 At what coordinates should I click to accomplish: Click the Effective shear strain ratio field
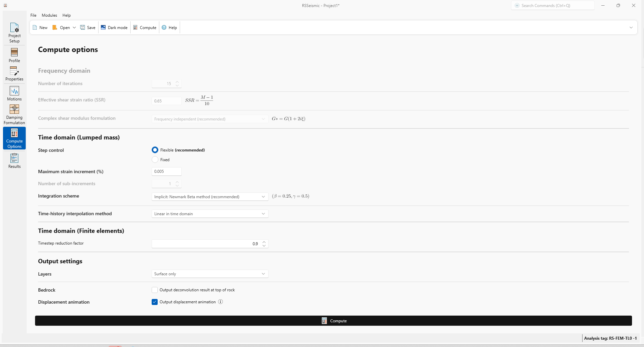coord(166,101)
